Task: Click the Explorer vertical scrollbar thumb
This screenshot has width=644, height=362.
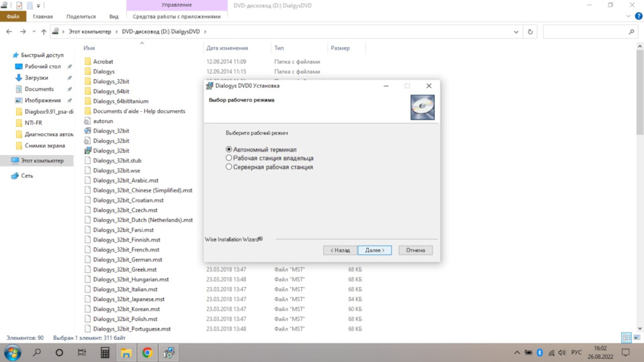Action: pos(640,93)
